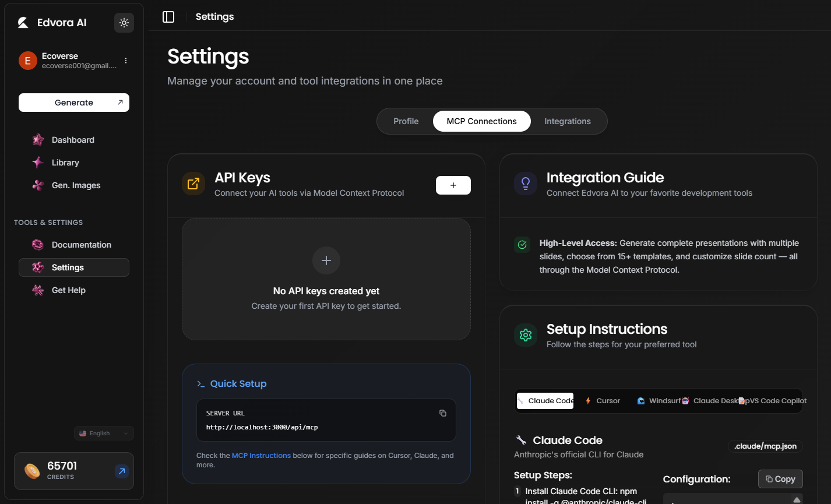The height and width of the screenshot is (504, 831).
Task: Copy the configuration with Copy button
Action: coord(780,479)
